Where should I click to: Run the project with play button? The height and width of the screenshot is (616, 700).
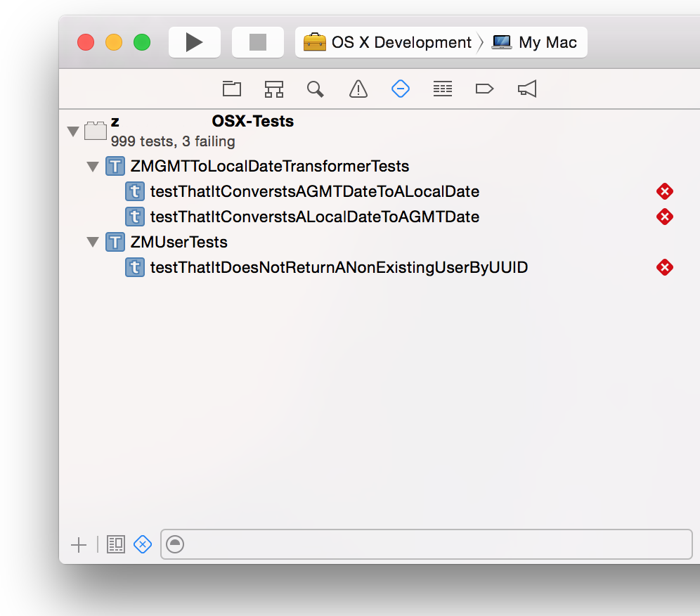click(194, 42)
